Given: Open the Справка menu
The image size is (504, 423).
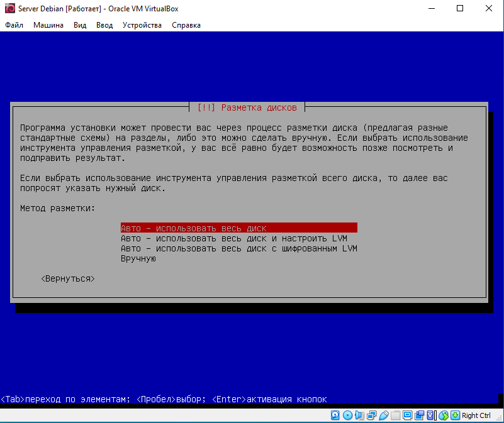Looking at the screenshot, I should point(186,25).
